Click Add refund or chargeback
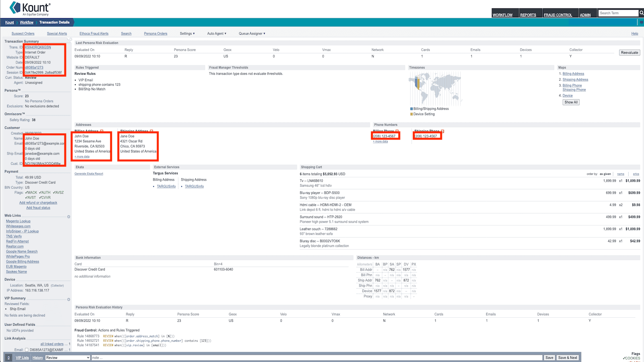The width and height of the screenshot is (644, 362). 38,203
